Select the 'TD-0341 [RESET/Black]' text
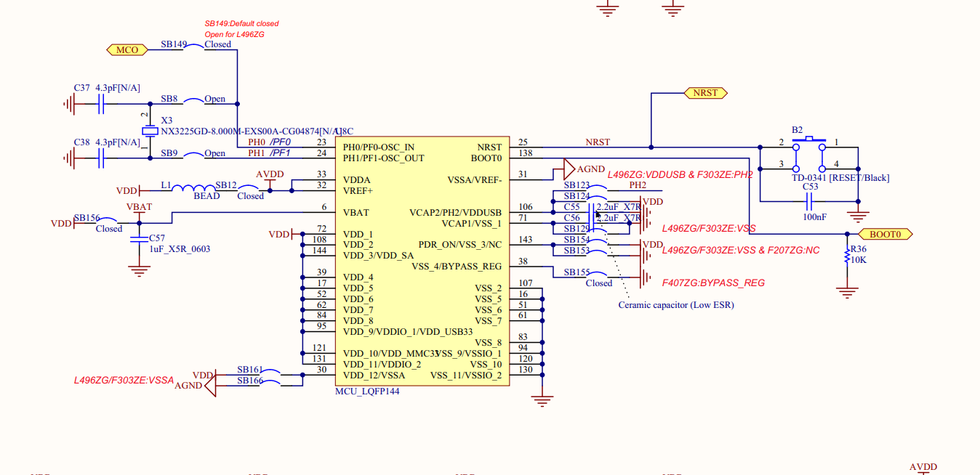 (840, 178)
